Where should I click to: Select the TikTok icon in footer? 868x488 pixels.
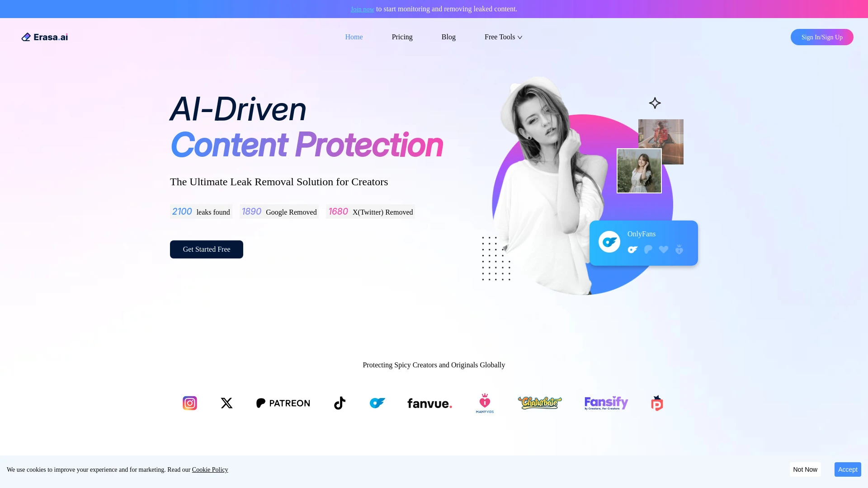[x=339, y=403]
